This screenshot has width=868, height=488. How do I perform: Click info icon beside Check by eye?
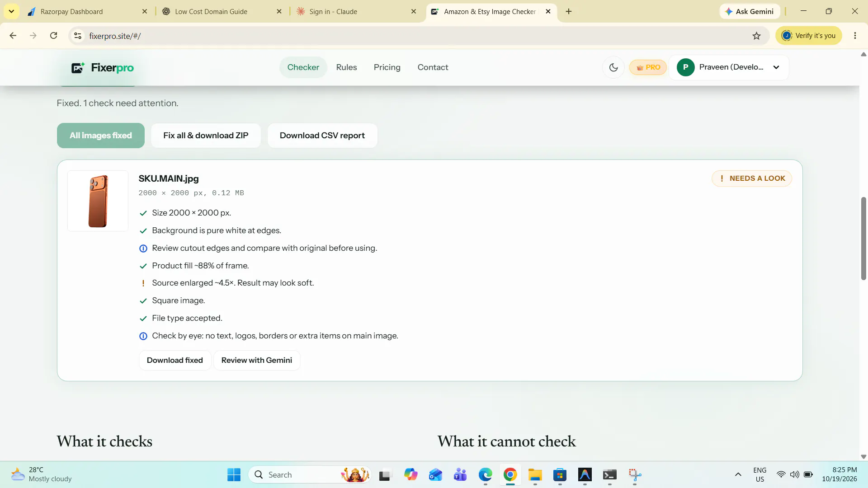tap(143, 336)
